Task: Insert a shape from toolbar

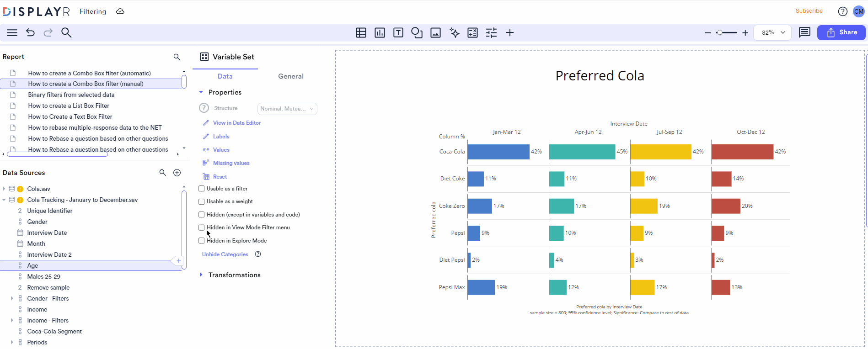Action: coord(417,32)
